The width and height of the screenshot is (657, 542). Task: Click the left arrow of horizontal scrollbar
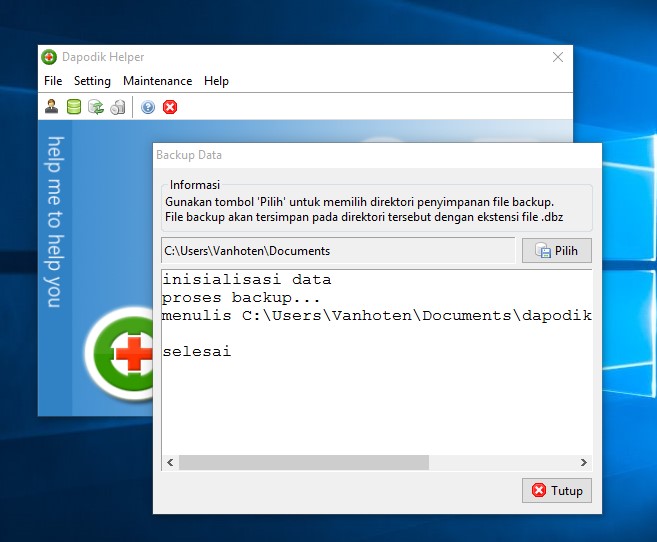coord(170,462)
